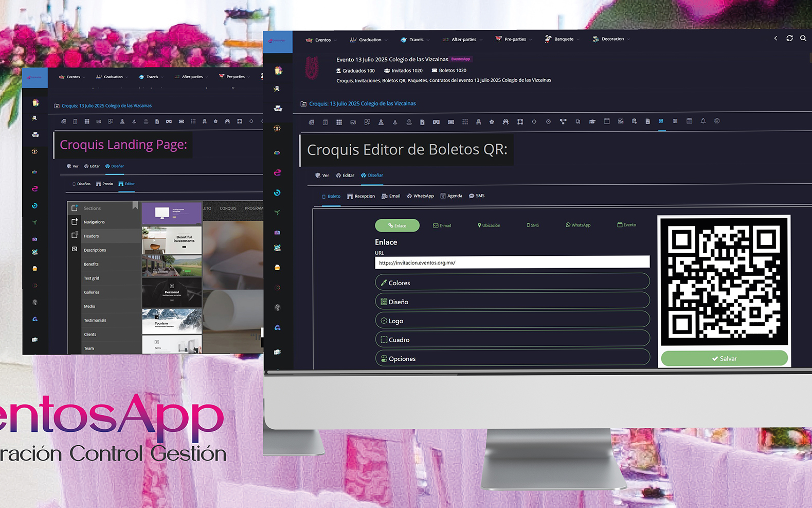Click the college crest image in event header
Image resolution: width=812 pixels, height=508 pixels.
coord(313,68)
